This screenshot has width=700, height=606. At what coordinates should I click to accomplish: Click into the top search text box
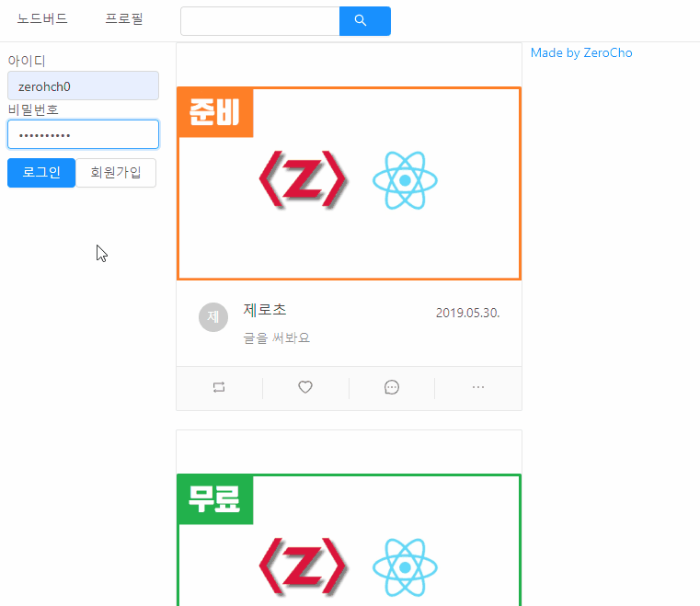pyautogui.click(x=259, y=21)
